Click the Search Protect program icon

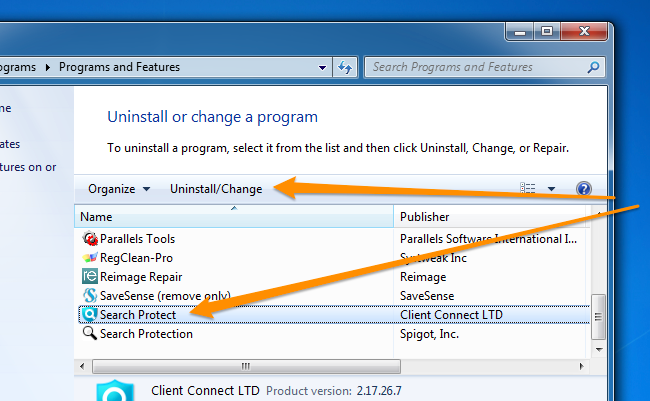tap(90, 315)
